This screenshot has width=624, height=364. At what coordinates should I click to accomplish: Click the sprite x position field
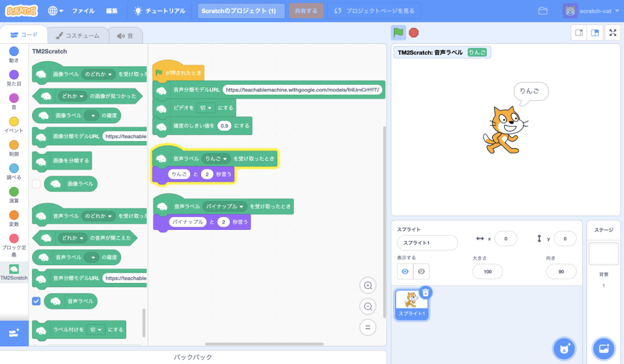[505, 239]
